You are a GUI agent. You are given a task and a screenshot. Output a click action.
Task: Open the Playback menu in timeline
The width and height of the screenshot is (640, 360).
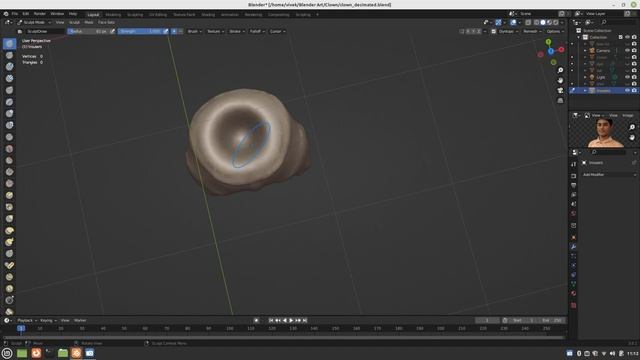tap(27, 320)
